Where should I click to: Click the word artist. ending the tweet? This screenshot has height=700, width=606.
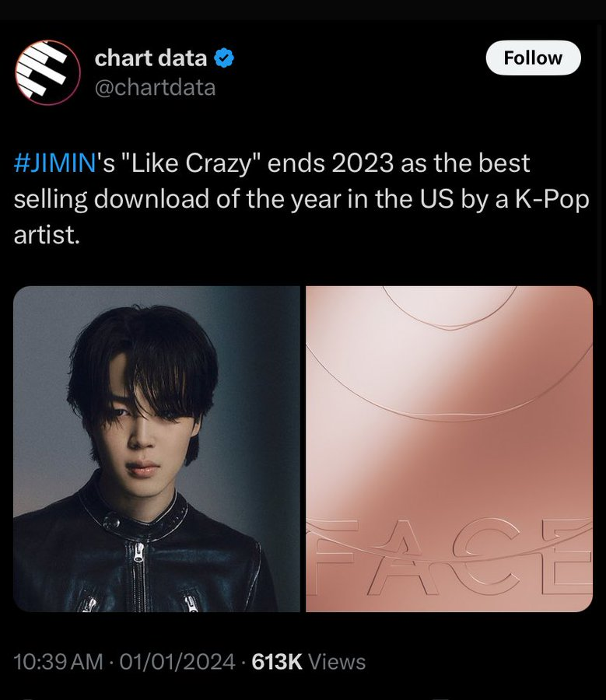click(x=47, y=235)
